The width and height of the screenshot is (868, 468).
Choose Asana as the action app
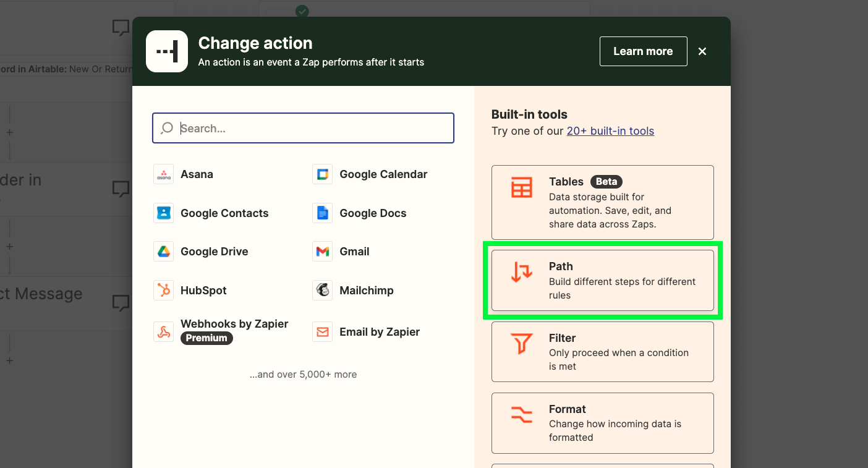pos(197,174)
